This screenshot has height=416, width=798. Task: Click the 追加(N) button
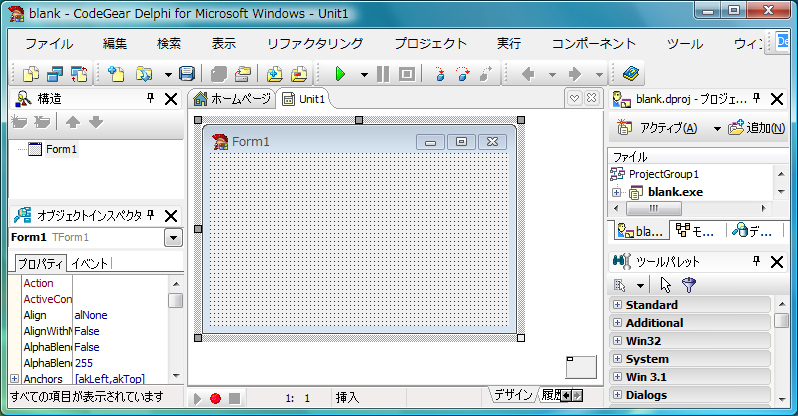point(757,128)
